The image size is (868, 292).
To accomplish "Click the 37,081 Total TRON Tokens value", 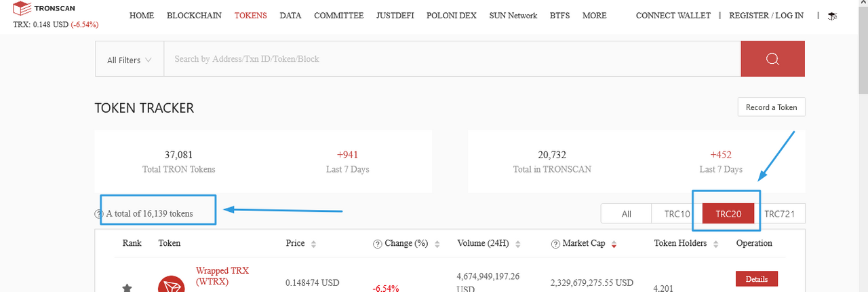I will (179, 155).
